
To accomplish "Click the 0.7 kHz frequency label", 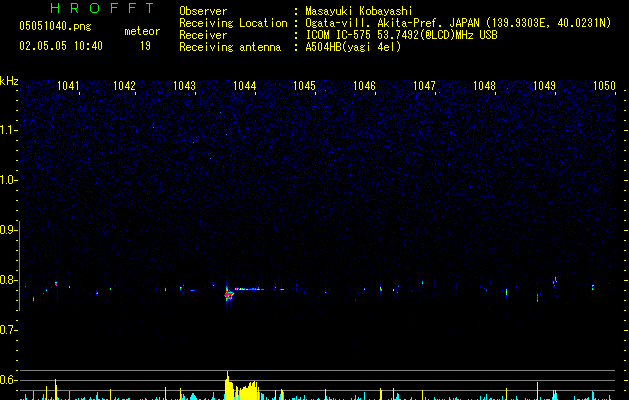I will 8,330.
